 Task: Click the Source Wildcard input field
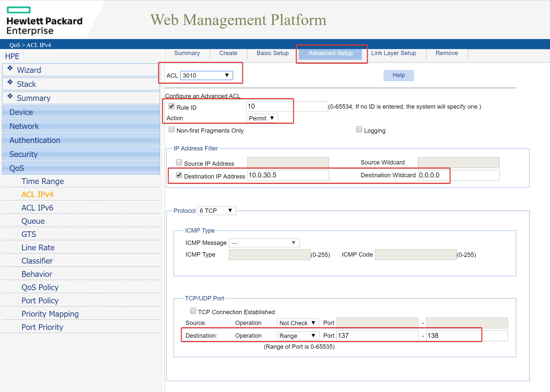tap(459, 162)
